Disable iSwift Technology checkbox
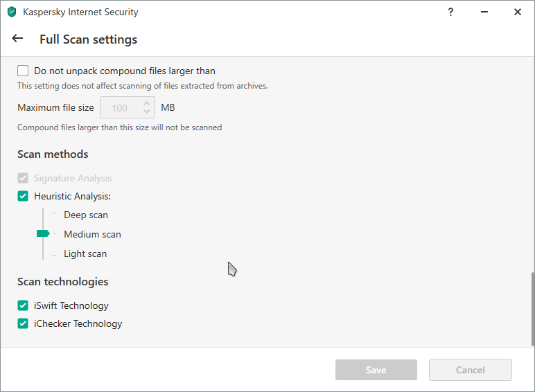Image resolution: width=535 pixels, height=392 pixels. [x=23, y=305]
